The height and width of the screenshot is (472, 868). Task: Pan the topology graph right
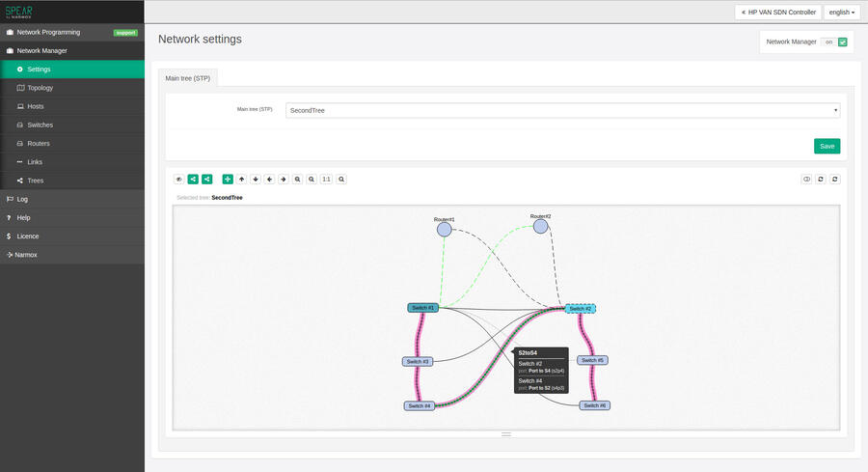tap(283, 179)
